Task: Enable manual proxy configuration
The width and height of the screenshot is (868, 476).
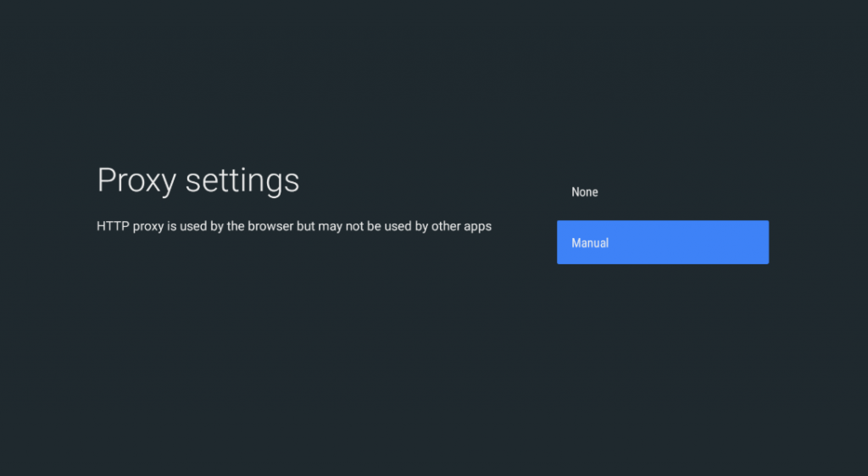Action: [662, 243]
